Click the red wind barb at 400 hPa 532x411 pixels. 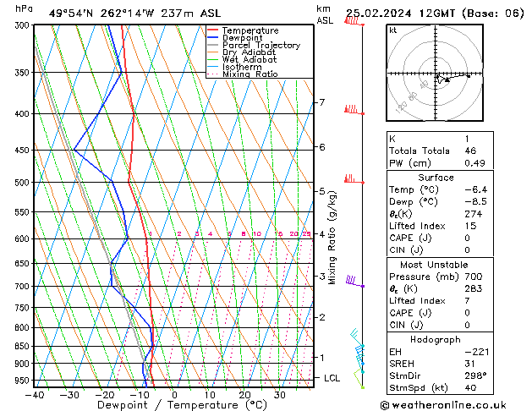coord(354,111)
